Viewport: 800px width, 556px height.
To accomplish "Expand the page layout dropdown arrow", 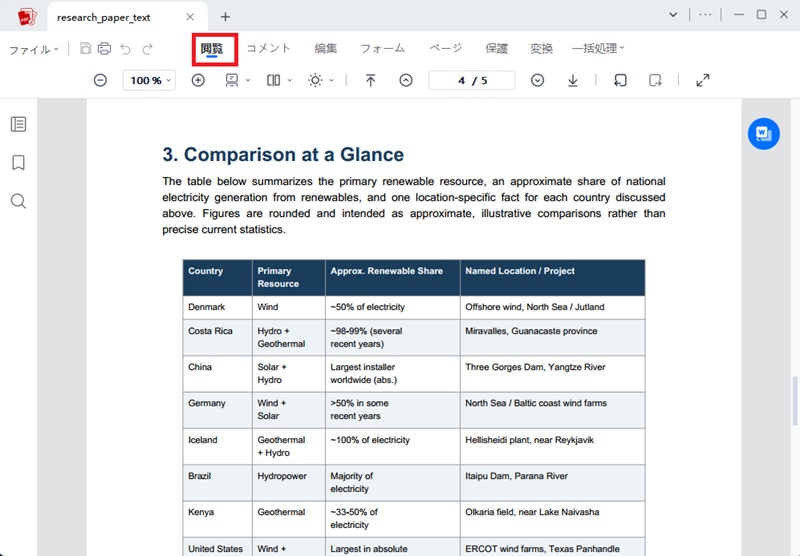I will (289, 80).
